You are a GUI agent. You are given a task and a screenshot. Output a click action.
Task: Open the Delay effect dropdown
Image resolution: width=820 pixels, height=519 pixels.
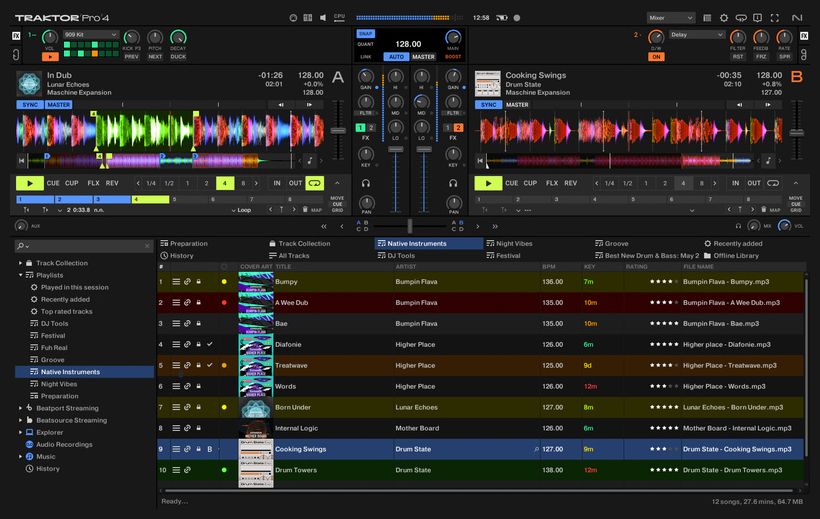pyautogui.click(x=697, y=35)
